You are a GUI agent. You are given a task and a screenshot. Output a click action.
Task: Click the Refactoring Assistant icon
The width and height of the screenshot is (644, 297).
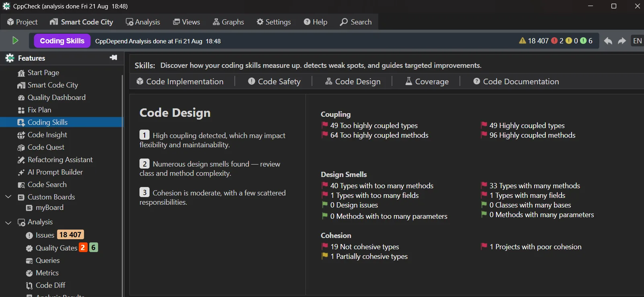pos(21,160)
